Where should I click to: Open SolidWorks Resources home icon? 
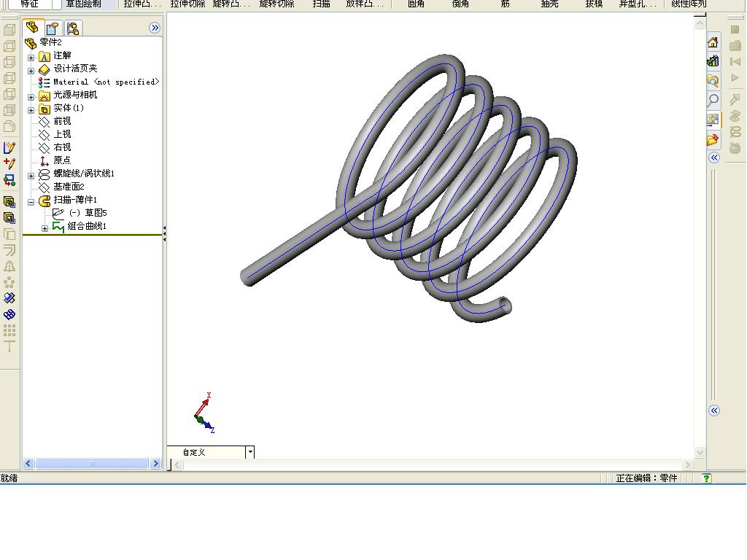(713, 42)
